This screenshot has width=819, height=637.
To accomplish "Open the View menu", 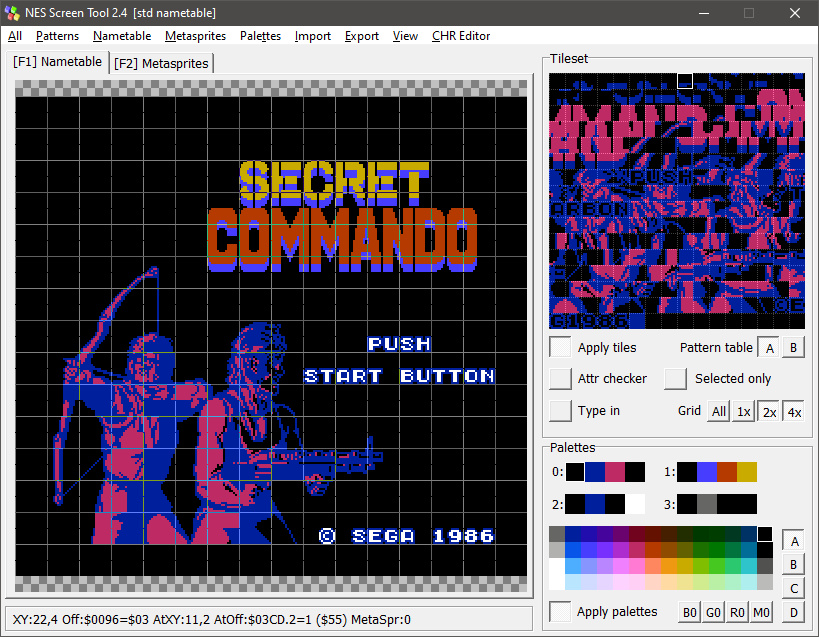I will (405, 36).
